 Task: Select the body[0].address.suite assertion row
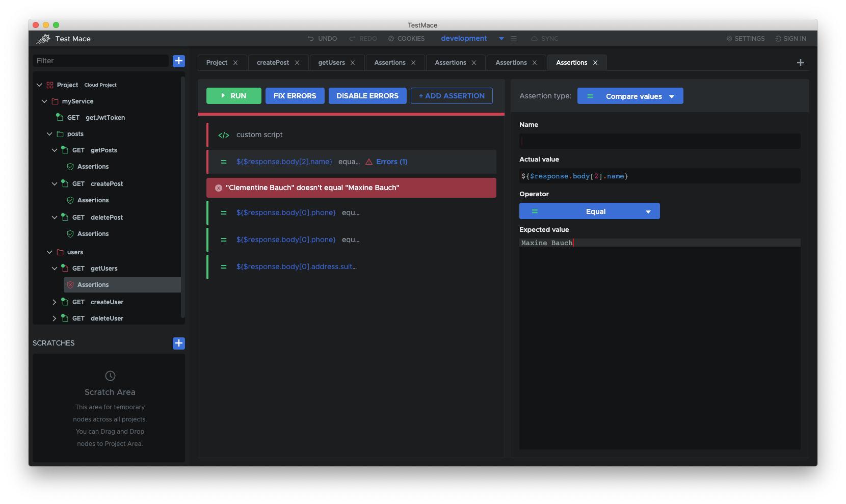click(x=351, y=267)
